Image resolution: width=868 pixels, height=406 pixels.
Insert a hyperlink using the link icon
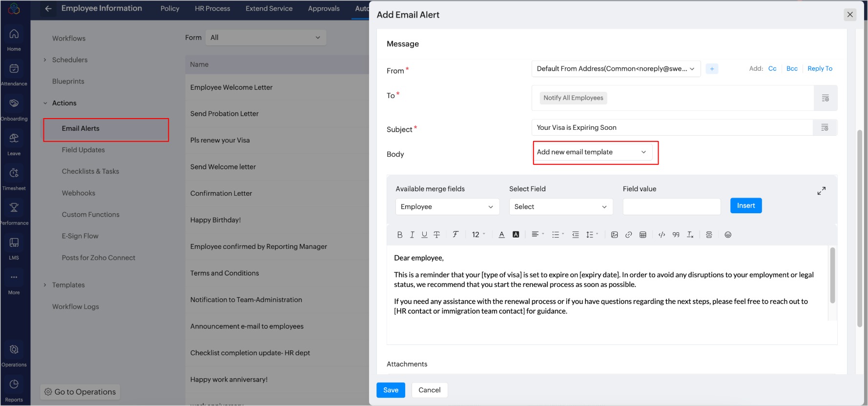(628, 235)
